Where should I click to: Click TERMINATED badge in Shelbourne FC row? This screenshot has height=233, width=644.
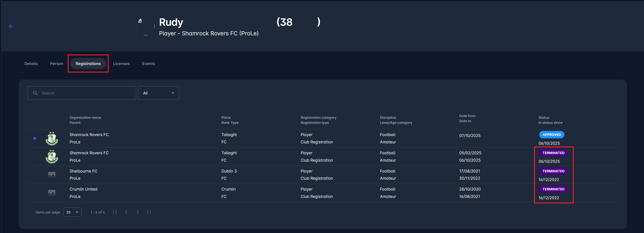(x=553, y=171)
